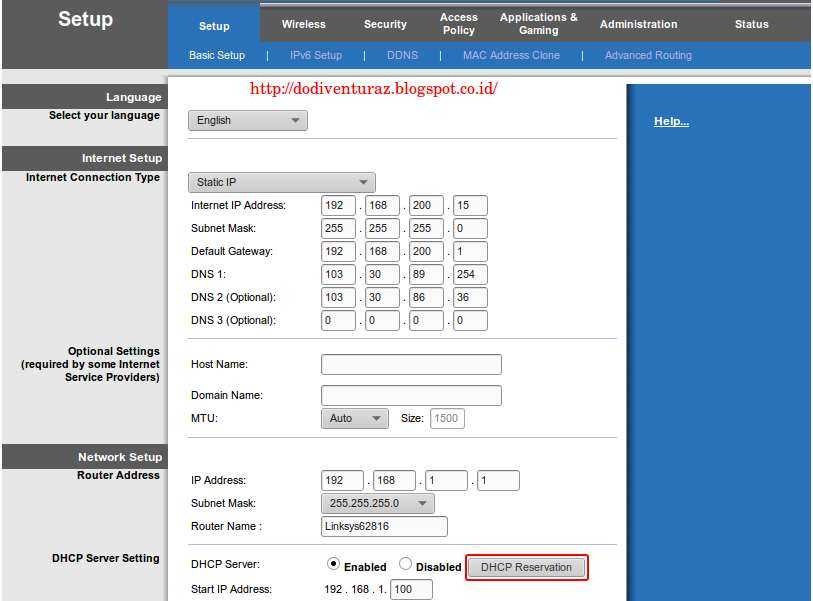Expand the English language dropdown

[248, 120]
